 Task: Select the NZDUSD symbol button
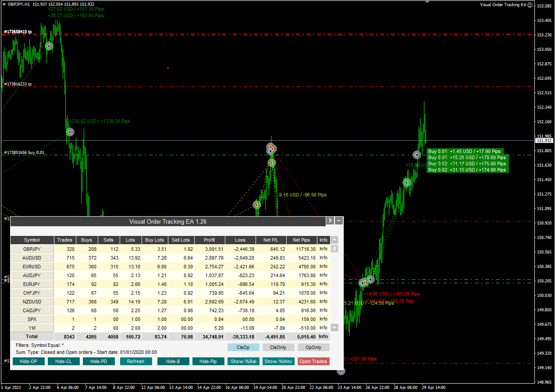[32, 301]
